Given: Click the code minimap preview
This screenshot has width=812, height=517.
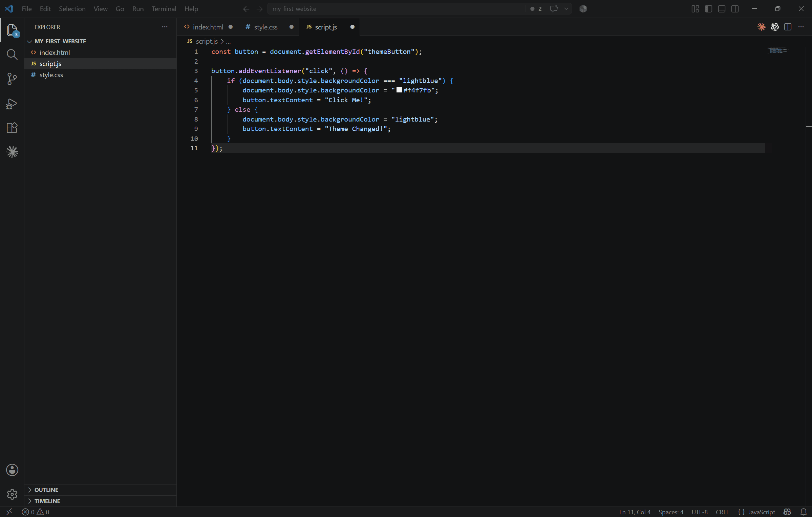Looking at the screenshot, I should point(778,50).
